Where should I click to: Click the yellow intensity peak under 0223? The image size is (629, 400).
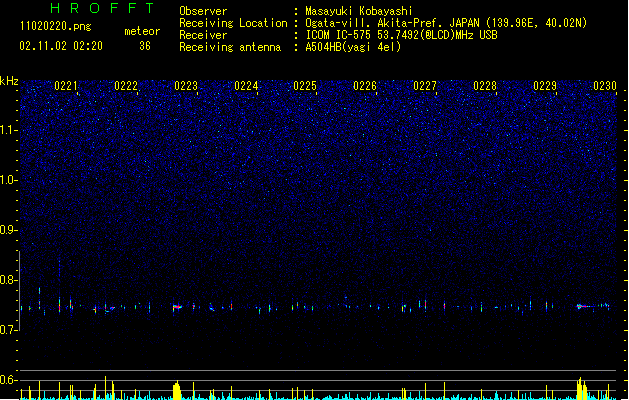pyautogui.click(x=177, y=390)
